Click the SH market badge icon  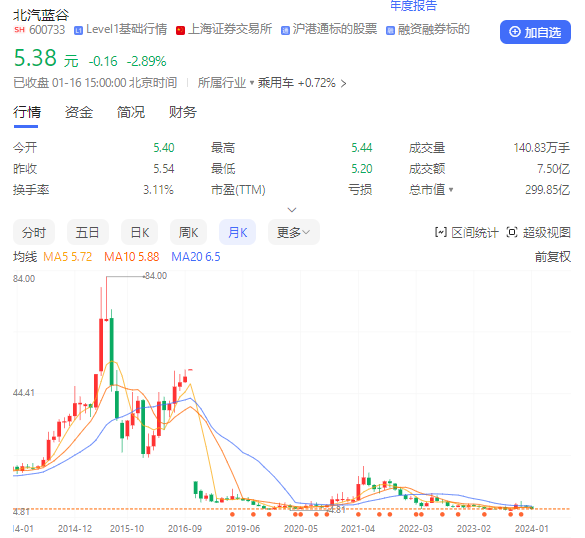pos(19,30)
